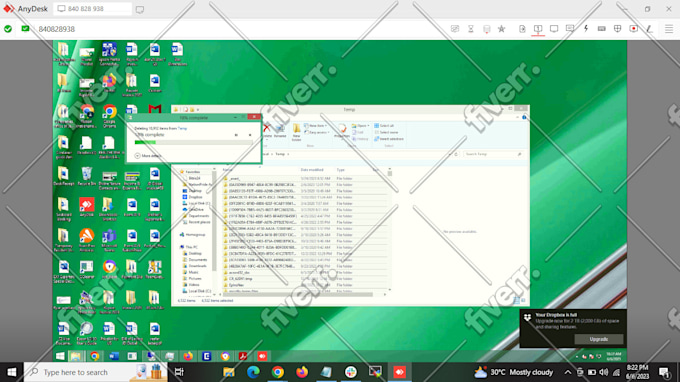Click the Search Temp field
680x382 pixels.
tap(493, 154)
